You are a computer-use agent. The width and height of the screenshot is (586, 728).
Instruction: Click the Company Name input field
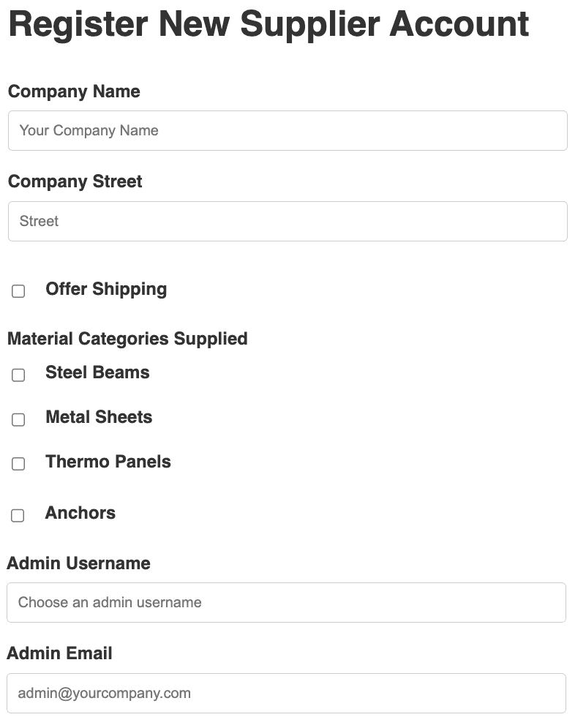[x=288, y=130]
